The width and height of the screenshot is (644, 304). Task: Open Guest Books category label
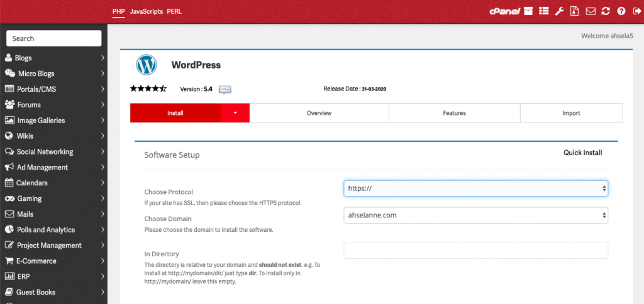[36, 292]
